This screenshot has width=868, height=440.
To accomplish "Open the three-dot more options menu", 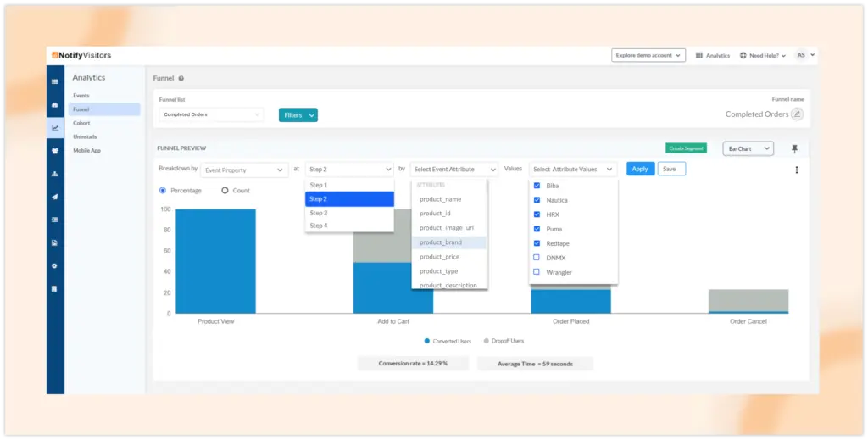I will tap(797, 170).
